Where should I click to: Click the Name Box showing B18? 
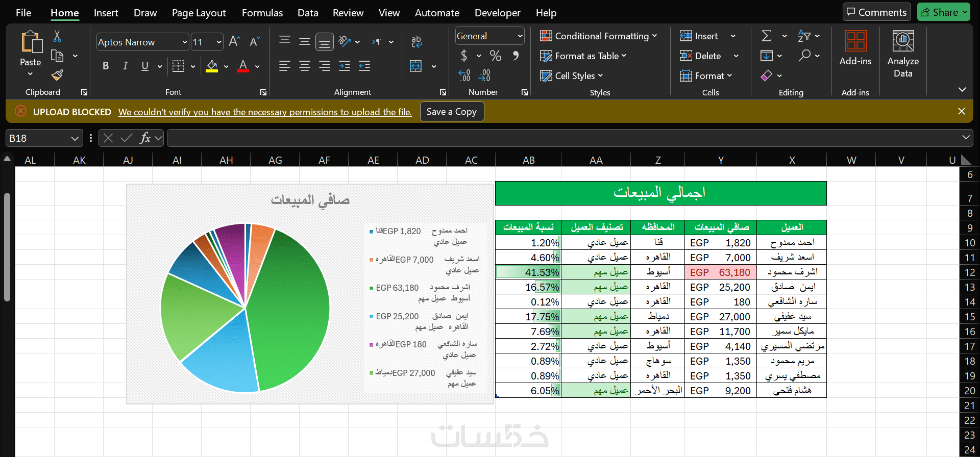pos(44,138)
